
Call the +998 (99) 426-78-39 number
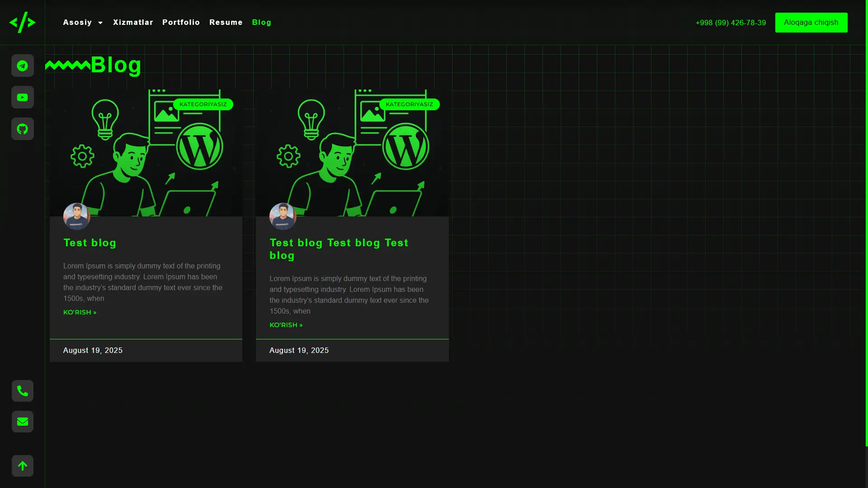730,23
